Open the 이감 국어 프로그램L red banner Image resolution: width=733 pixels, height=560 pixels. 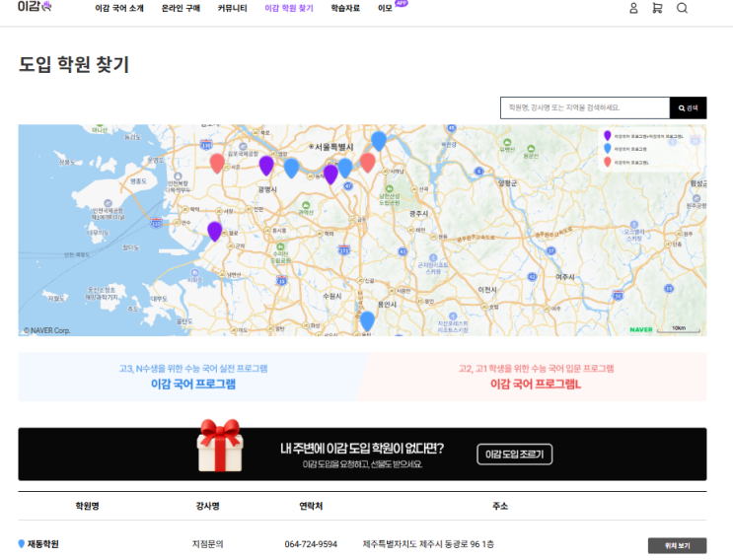point(536,377)
